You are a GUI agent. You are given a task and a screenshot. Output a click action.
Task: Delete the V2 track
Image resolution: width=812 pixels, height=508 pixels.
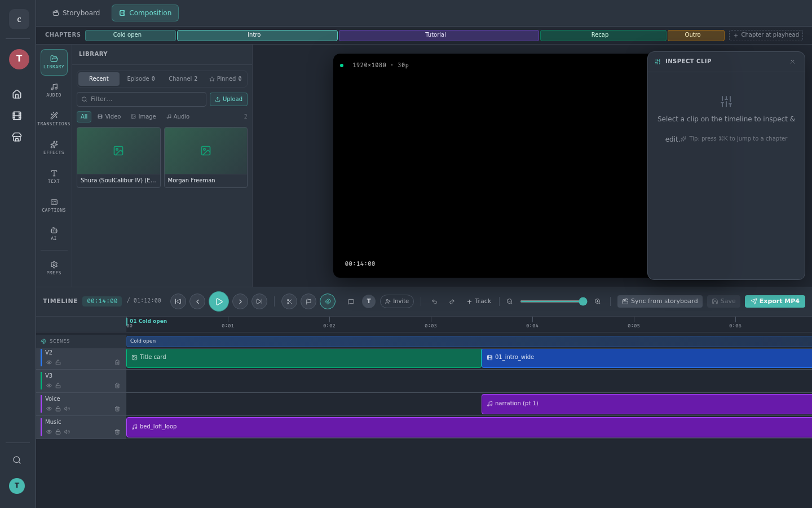117,362
